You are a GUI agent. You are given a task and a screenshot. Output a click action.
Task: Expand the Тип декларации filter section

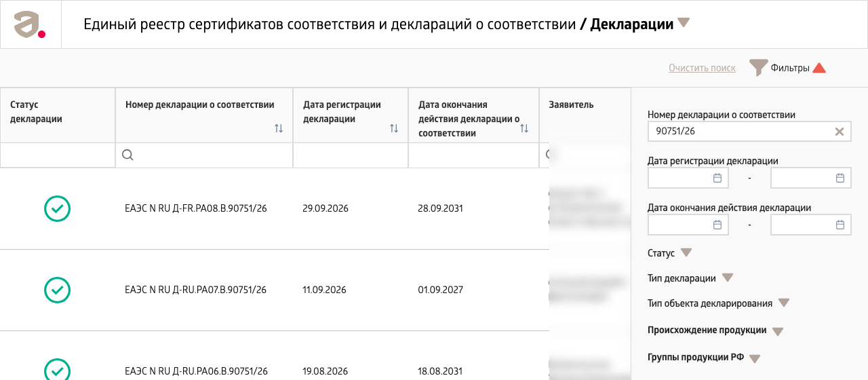728,278
